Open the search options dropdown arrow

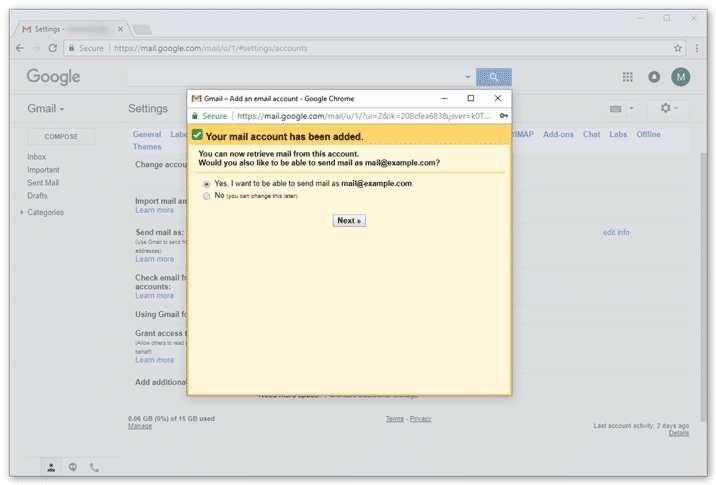[x=467, y=77]
